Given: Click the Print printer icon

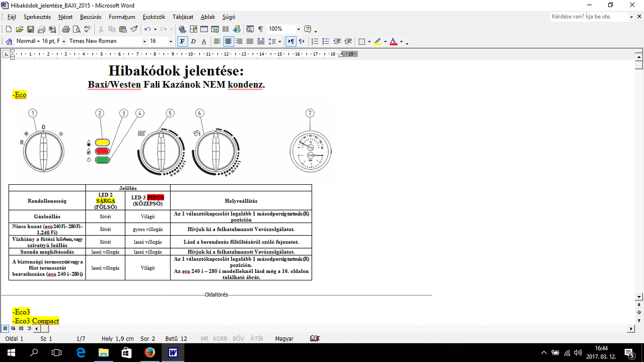Looking at the screenshot, I should tap(65, 29).
